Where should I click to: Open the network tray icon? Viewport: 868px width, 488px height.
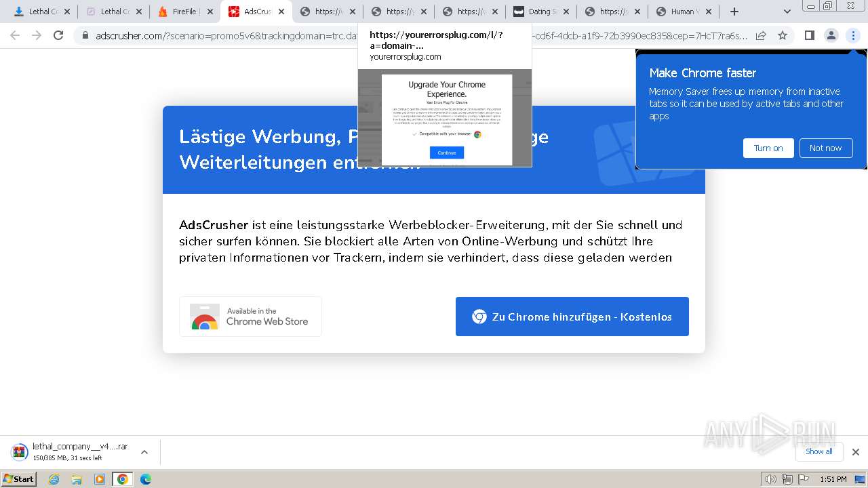tap(787, 479)
